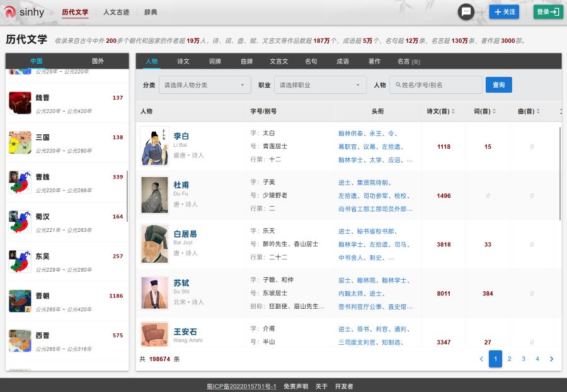
Task: Open the 辞典 menu item
Action: click(151, 12)
